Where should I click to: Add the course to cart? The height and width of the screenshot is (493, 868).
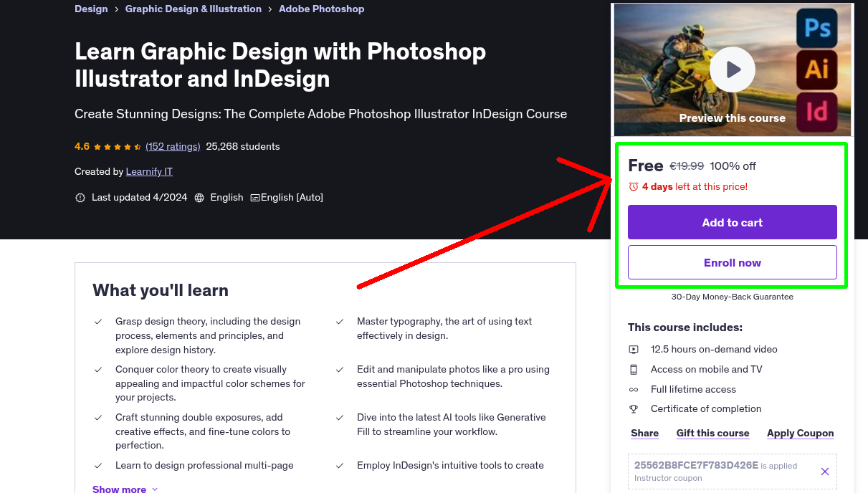[733, 222]
